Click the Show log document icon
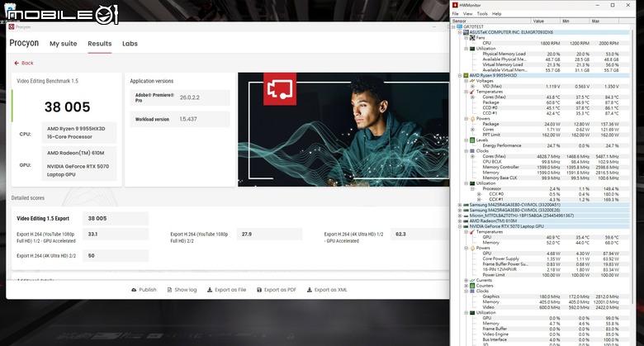 click(169, 290)
